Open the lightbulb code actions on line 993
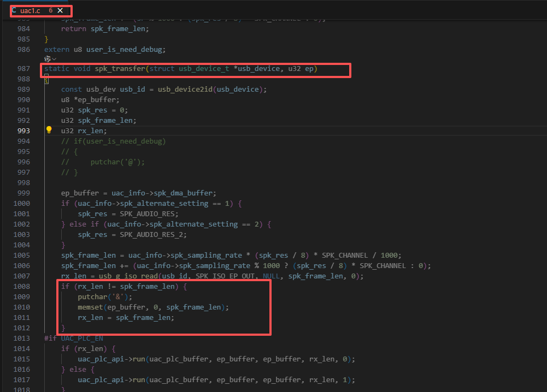 (x=49, y=130)
